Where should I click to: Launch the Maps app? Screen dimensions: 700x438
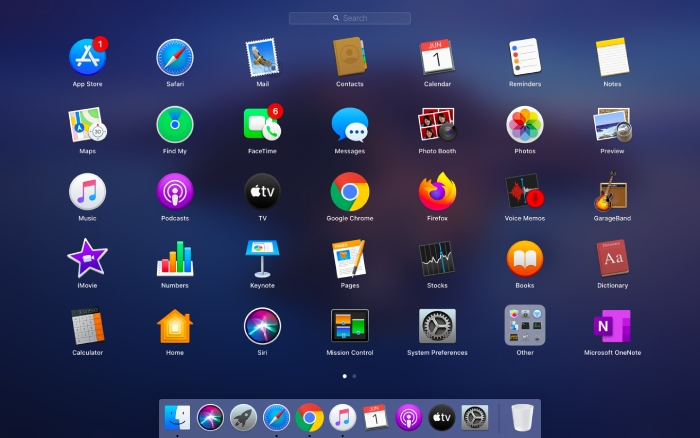[x=88, y=125]
